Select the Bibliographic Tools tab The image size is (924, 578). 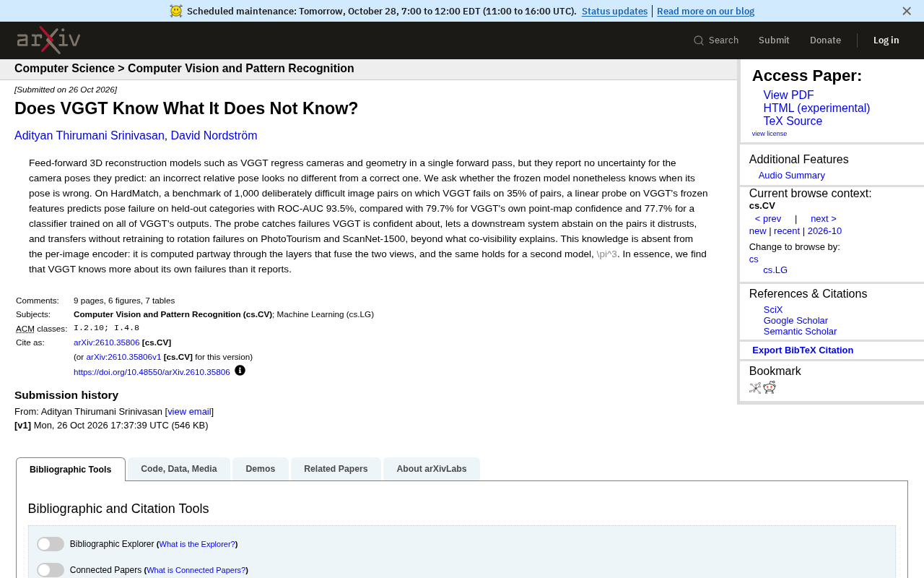71,470
